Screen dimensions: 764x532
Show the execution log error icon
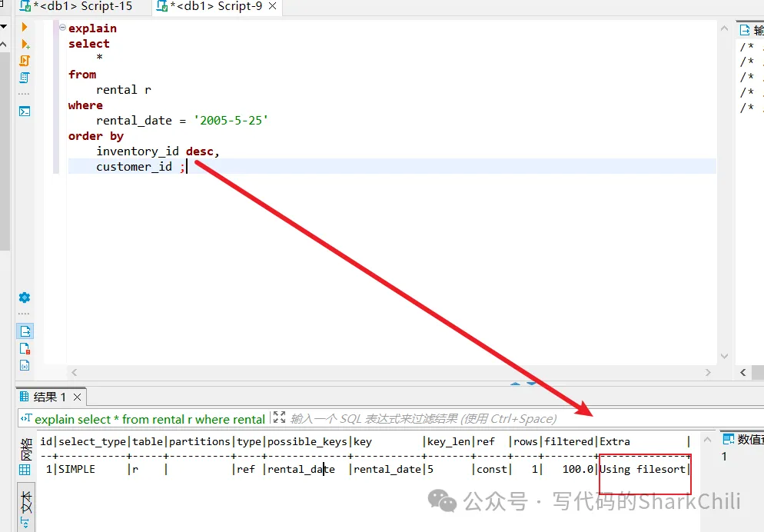pos(25,348)
